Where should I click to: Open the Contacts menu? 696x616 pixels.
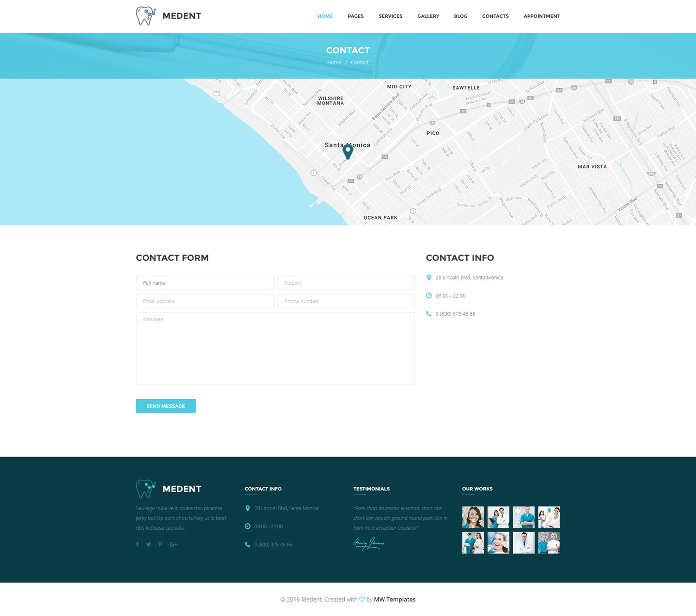coord(495,16)
